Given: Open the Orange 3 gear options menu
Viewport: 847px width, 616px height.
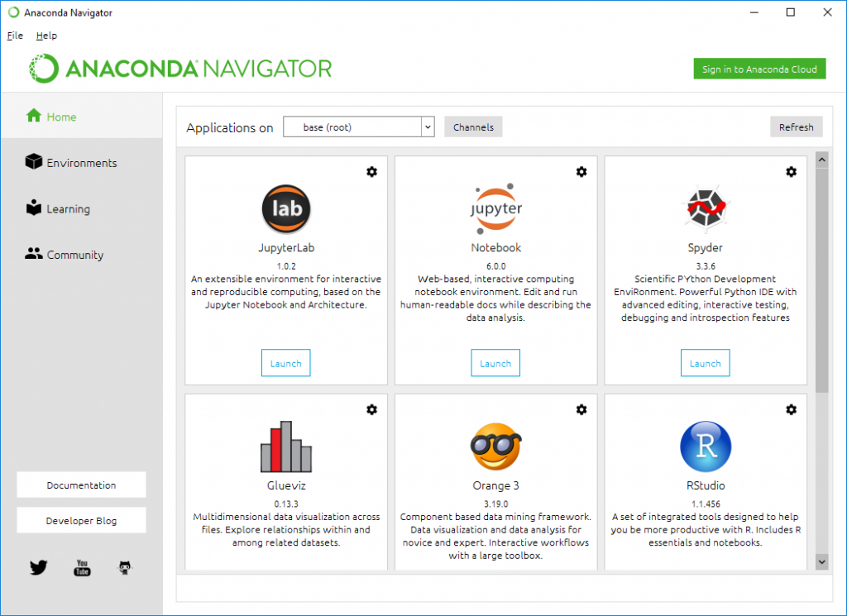Looking at the screenshot, I should (581, 409).
